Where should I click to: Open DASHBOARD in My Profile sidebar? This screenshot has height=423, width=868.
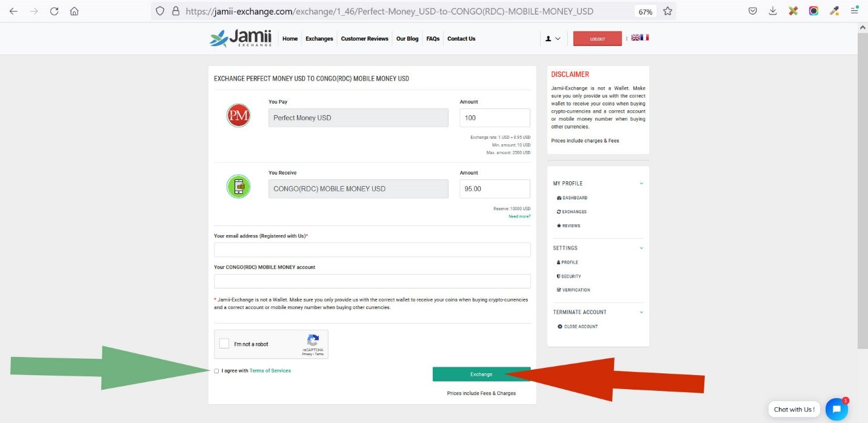(x=572, y=198)
